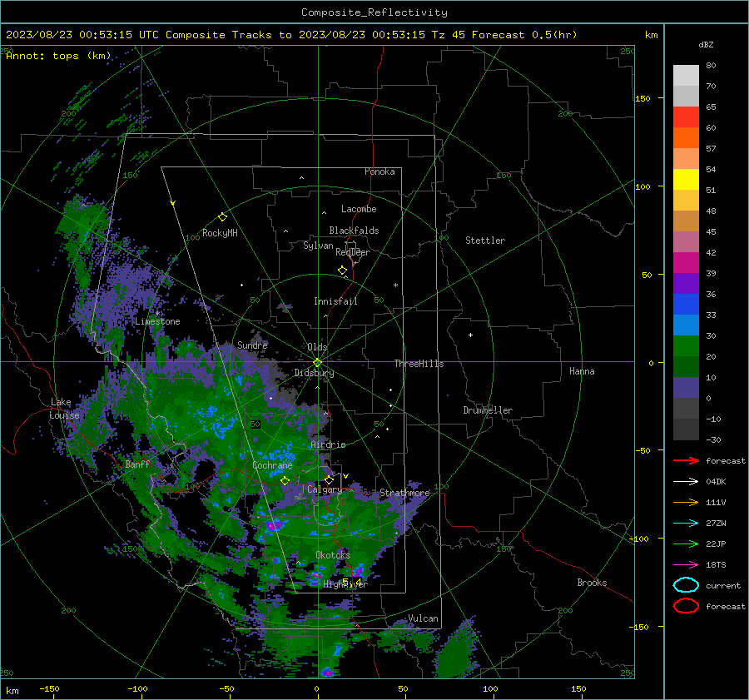Select the white 04DK arrow legend icon
Screen dimensions: 749x700
pyautogui.click(x=686, y=482)
